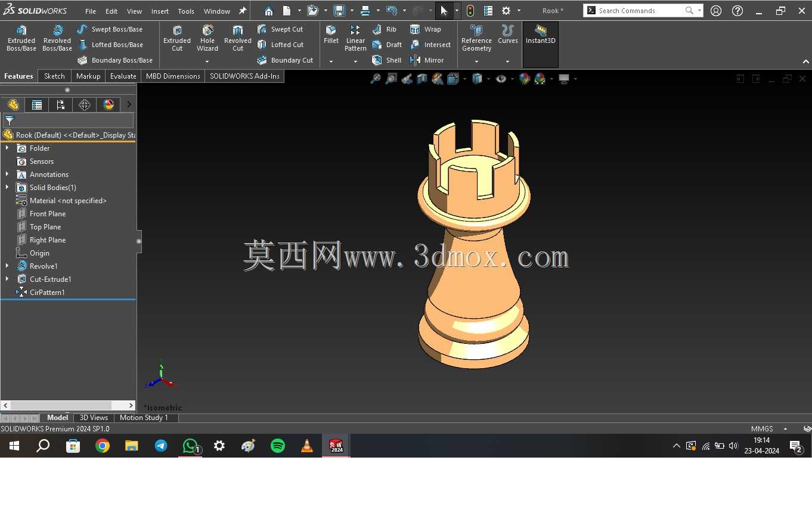
Task: Expand the Folder tree node
Action: pos(7,148)
